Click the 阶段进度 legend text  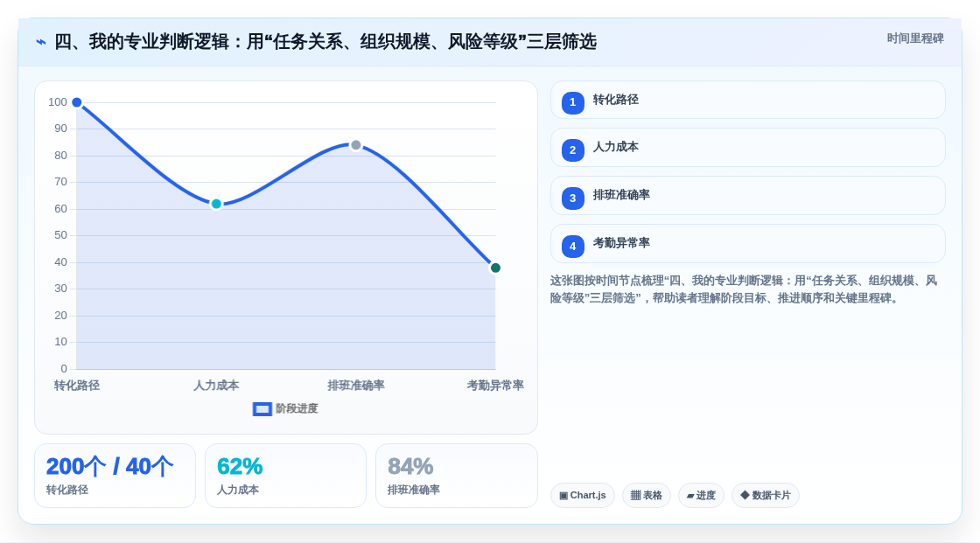[297, 408]
